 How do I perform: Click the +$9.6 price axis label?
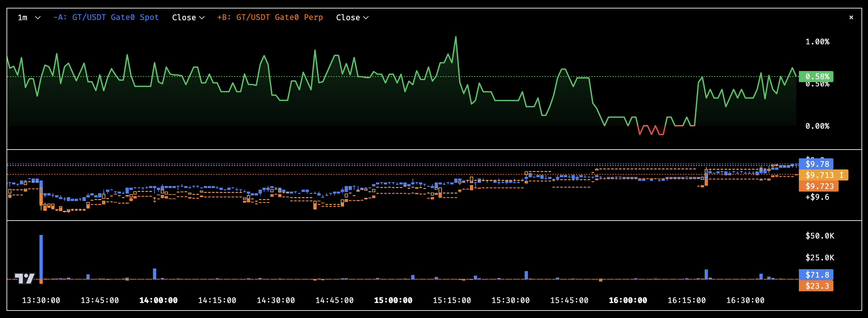coord(817,197)
